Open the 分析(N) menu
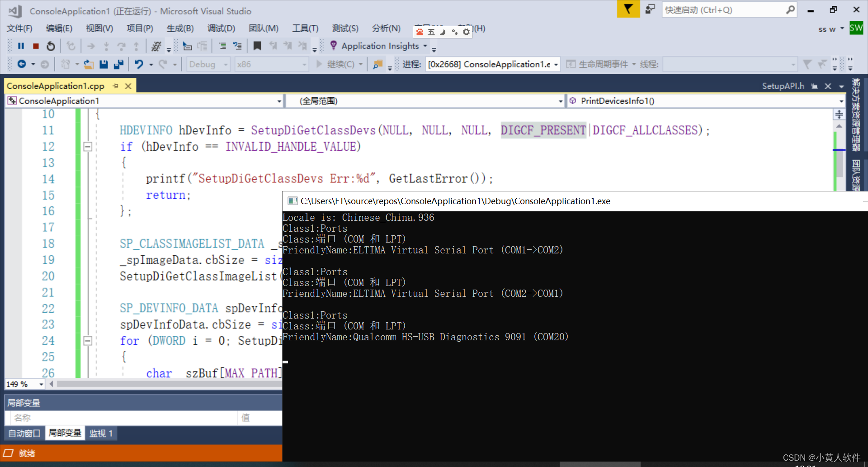This screenshot has width=868, height=467. click(x=386, y=29)
